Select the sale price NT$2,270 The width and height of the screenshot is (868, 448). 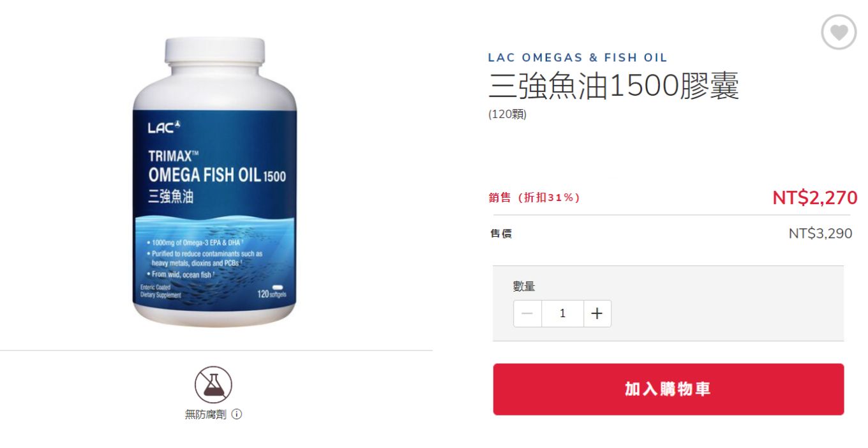pyautogui.click(x=814, y=198)
